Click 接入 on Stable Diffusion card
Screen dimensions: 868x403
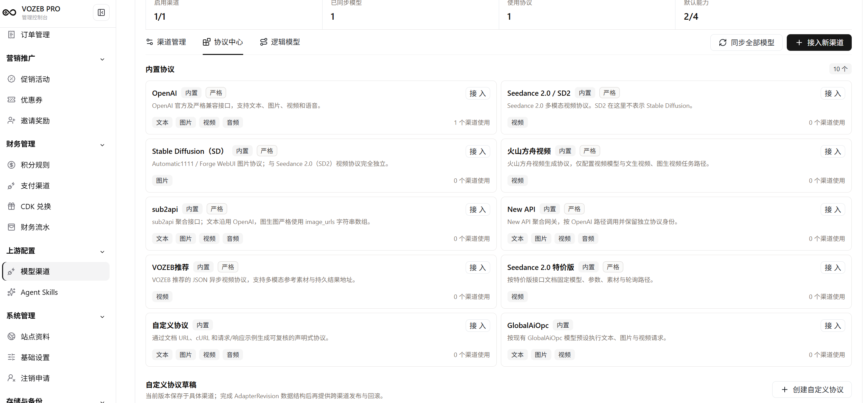coord(477,151)
